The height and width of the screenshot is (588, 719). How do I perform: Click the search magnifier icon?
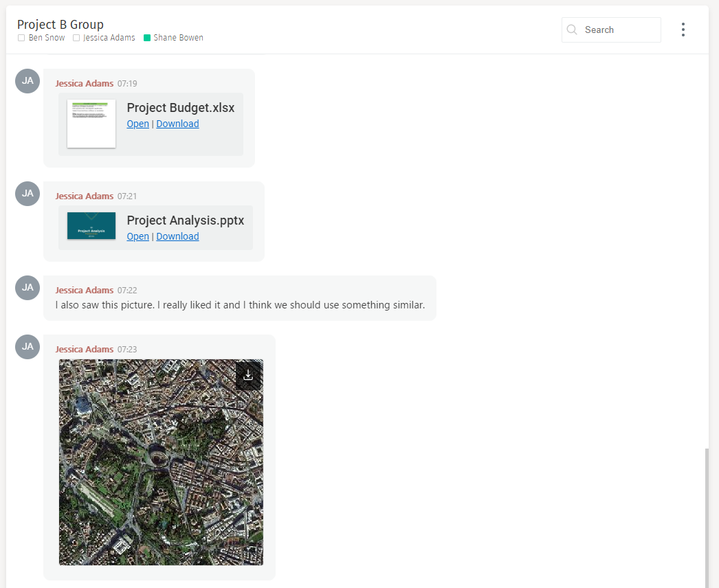(572, 30)
